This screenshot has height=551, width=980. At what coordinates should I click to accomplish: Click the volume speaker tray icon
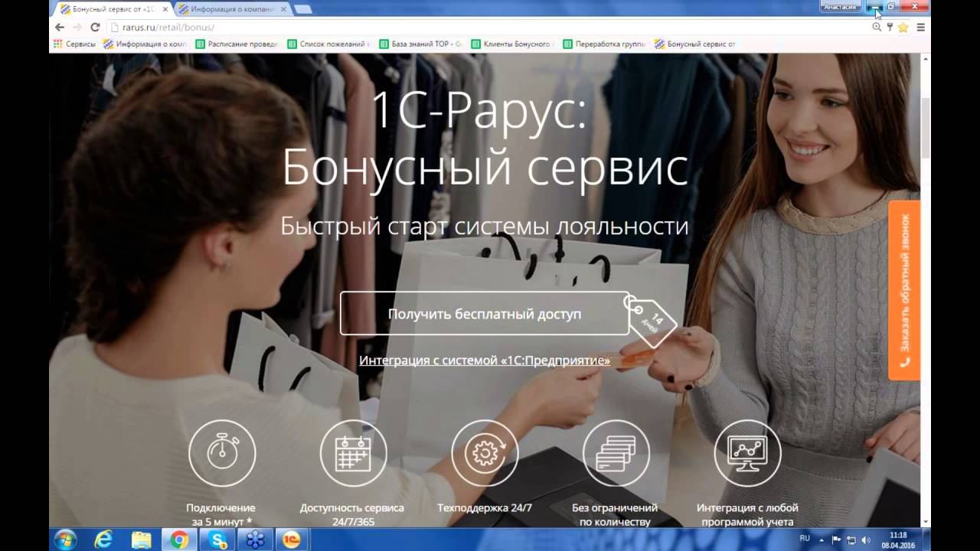pyautogui.click(x=866, y=540)
